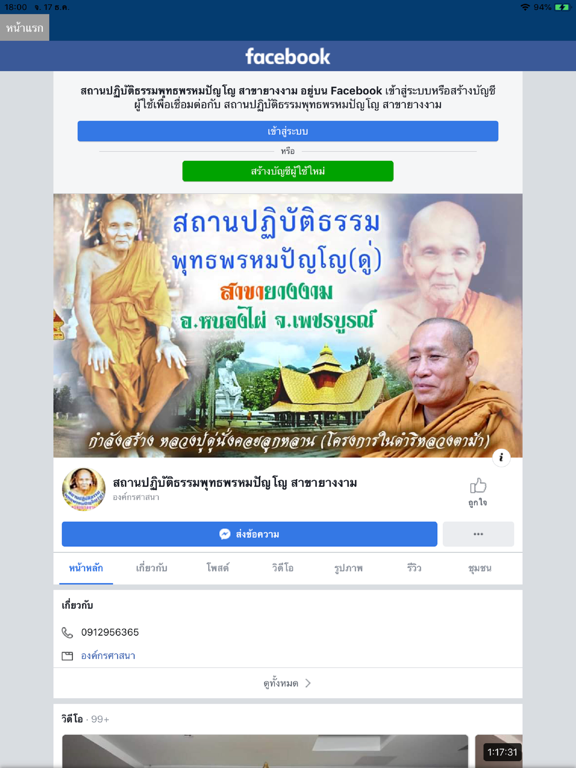The width and height of the screenshot is (576, 768).
Task: Tap the blue เข้าสู่ระบบ login button
Action: tap(288, 131)
